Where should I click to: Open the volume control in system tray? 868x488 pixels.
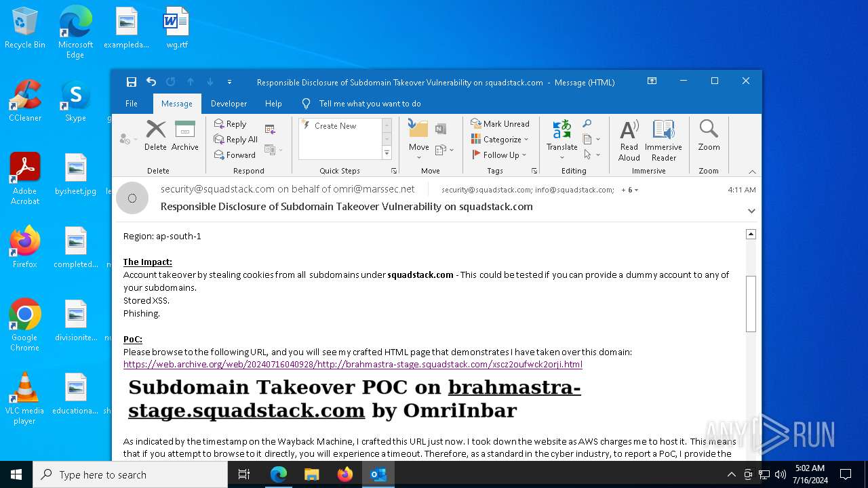[780, 474]
